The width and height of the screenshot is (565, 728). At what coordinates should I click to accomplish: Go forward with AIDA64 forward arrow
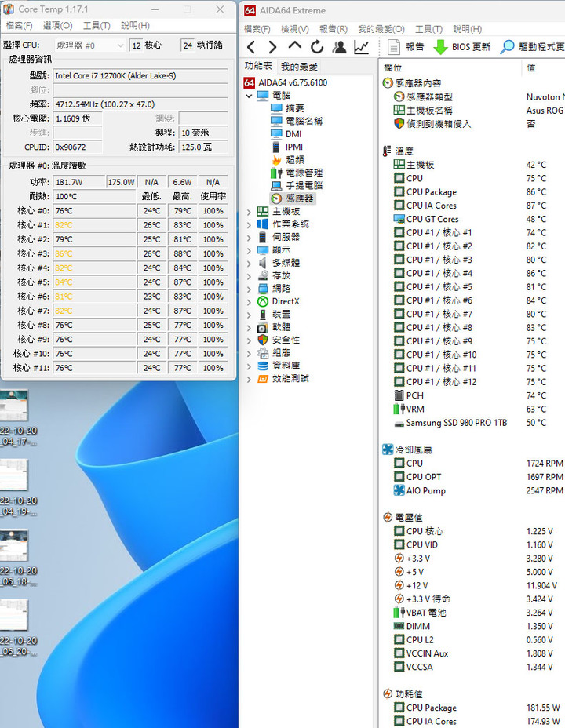pyautogui.click(x=272, y=47)
